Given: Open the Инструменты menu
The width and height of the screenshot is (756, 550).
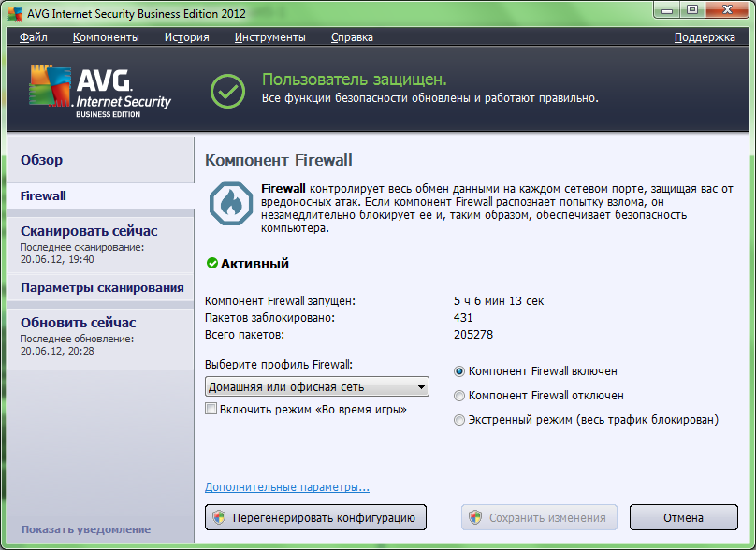Looking at the screenshot, I should coord(270,37).
